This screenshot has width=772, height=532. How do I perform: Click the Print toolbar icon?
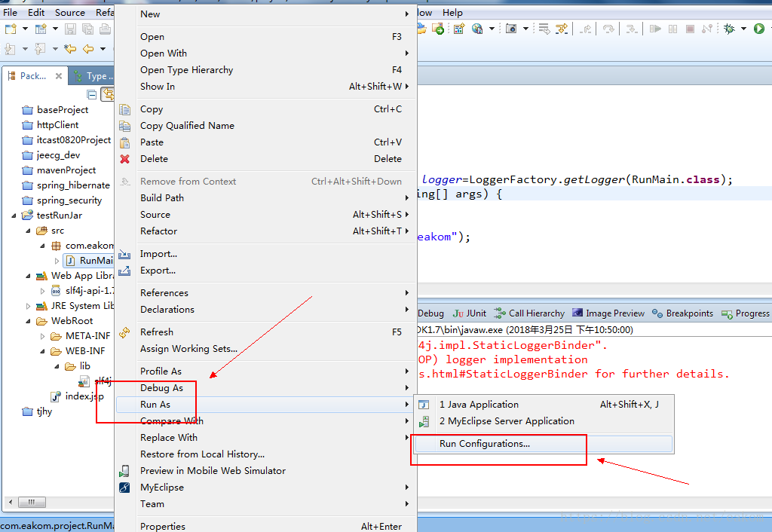[x=105, y=29]
